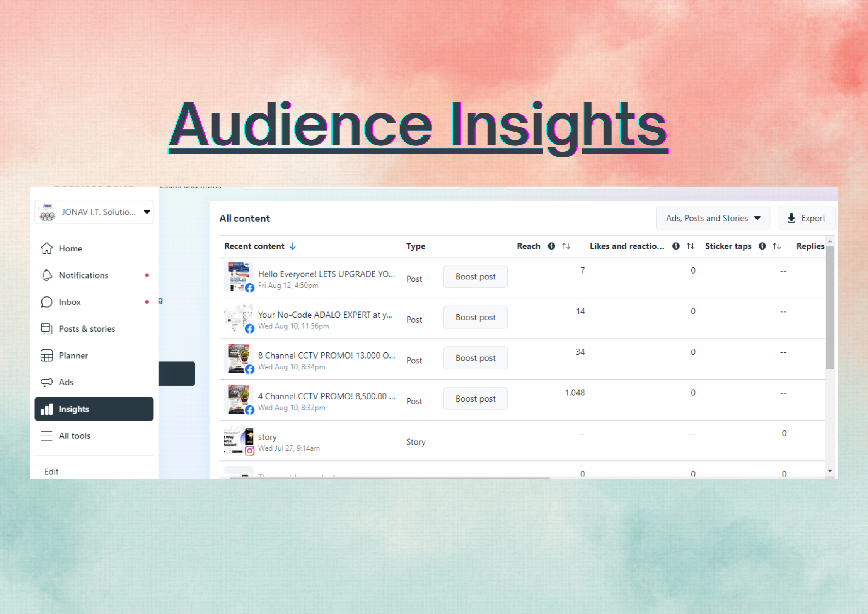Open Ads megaphone icon
This screenshot has width=868, height=614.
pos(47,382)
